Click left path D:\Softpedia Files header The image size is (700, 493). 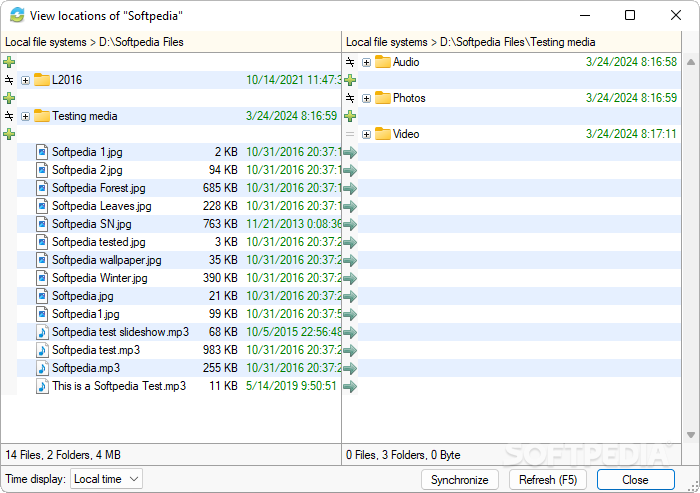pos(141,42)
